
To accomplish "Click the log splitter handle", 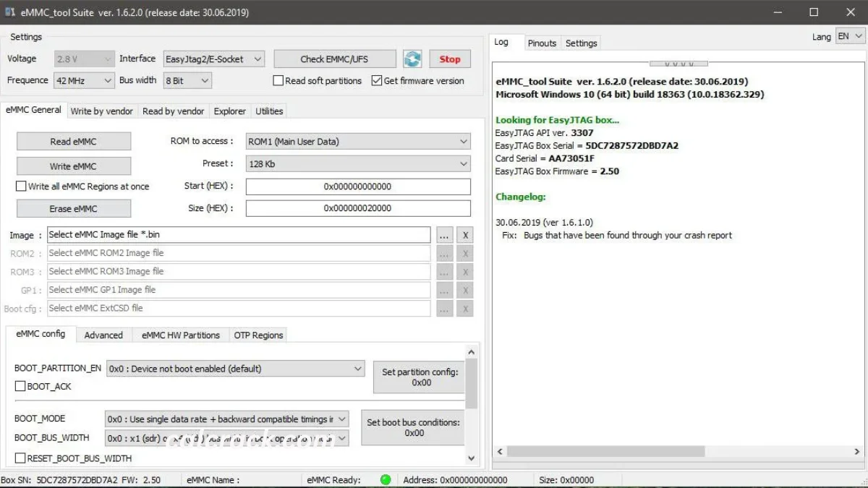I will (678, 64).
